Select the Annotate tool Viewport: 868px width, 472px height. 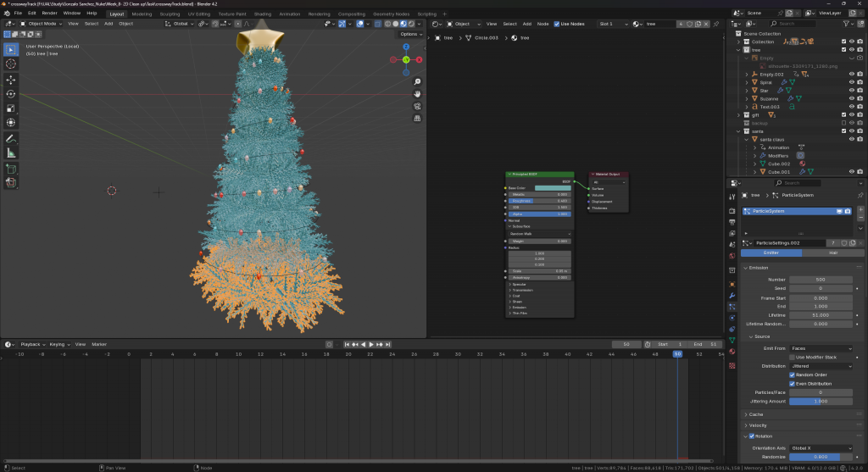click(10, 139)
